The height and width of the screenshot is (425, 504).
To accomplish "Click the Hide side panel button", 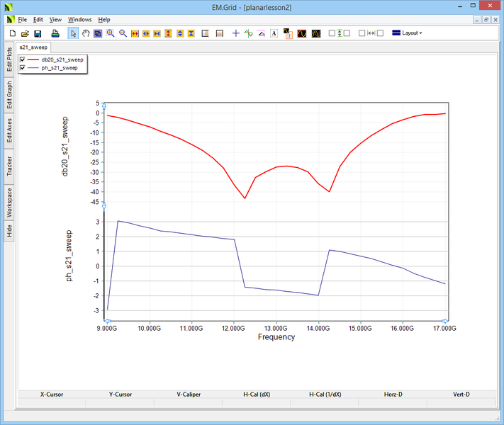I will 9,231.
